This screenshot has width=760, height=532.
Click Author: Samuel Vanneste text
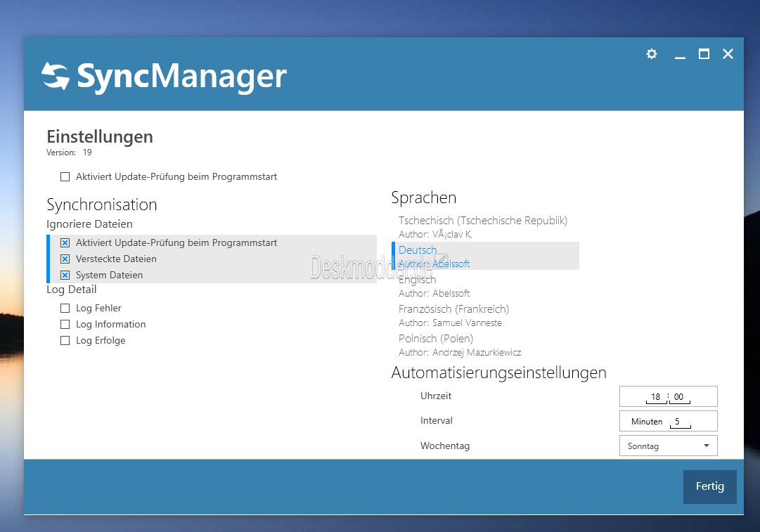click(450, 323)
